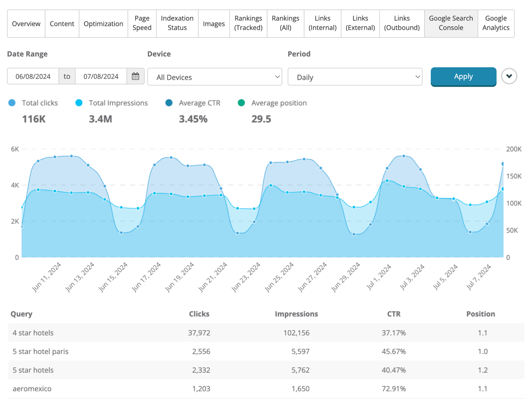Sort table by the CTR column header

pos(394,314)
